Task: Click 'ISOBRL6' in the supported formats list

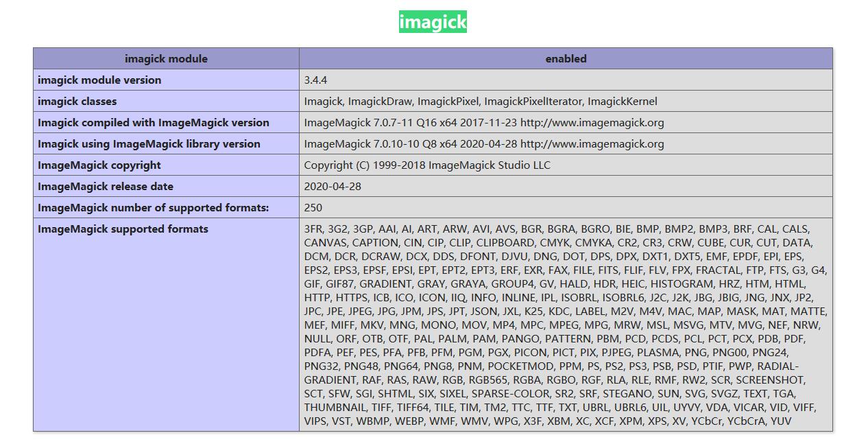Action: pos(623,298)
